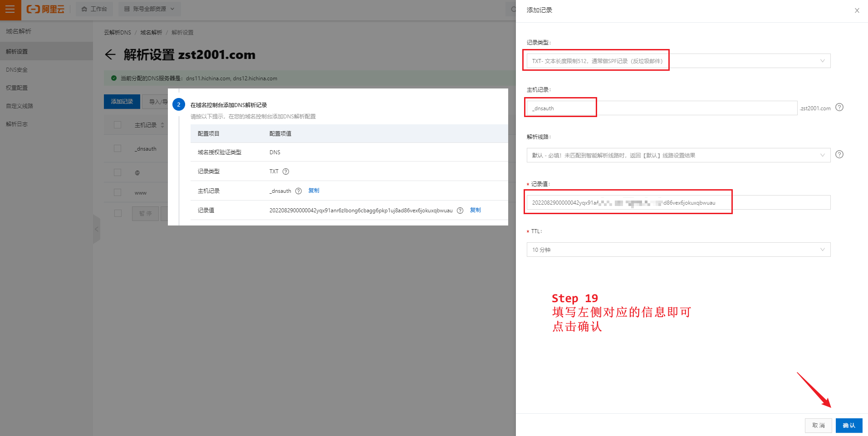Click back arrow beside 解析设置 title
Screen dimensions: 868x436
click(110, 55)
